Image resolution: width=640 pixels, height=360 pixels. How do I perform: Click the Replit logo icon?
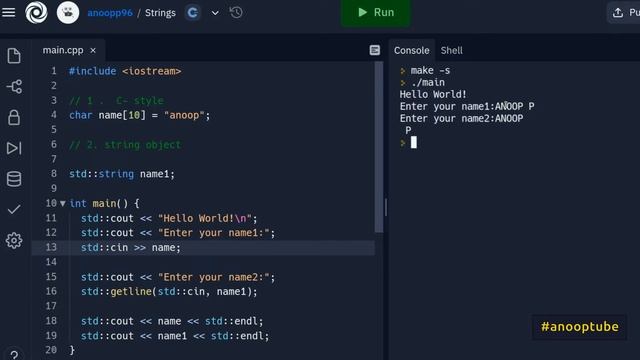coord(36,13)
